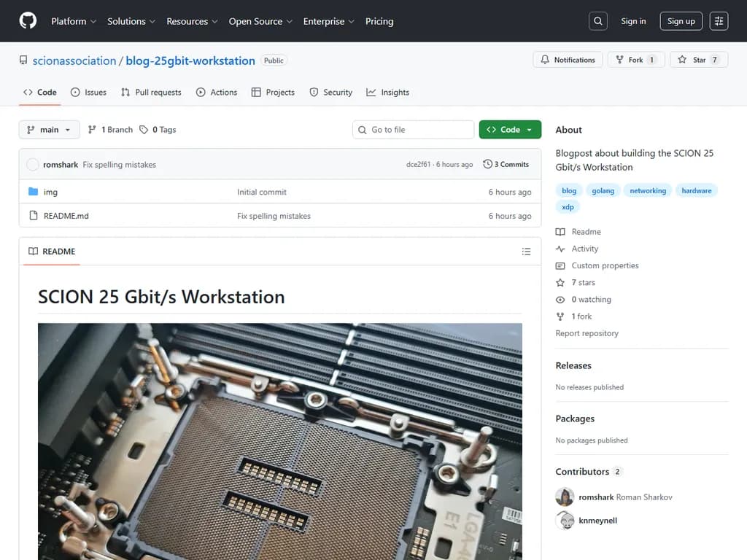Open the green Code dropdown

[509, 128]
